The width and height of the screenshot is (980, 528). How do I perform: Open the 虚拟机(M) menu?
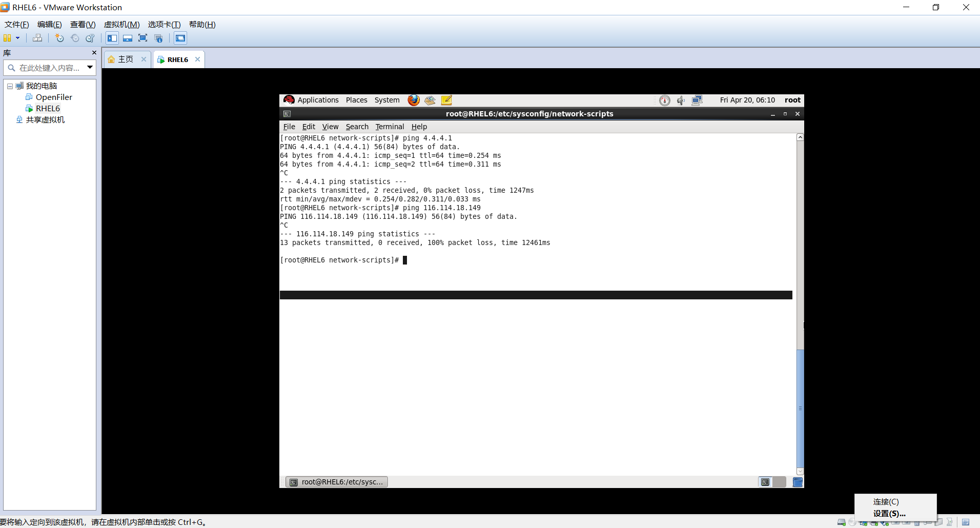click(121, 25)
